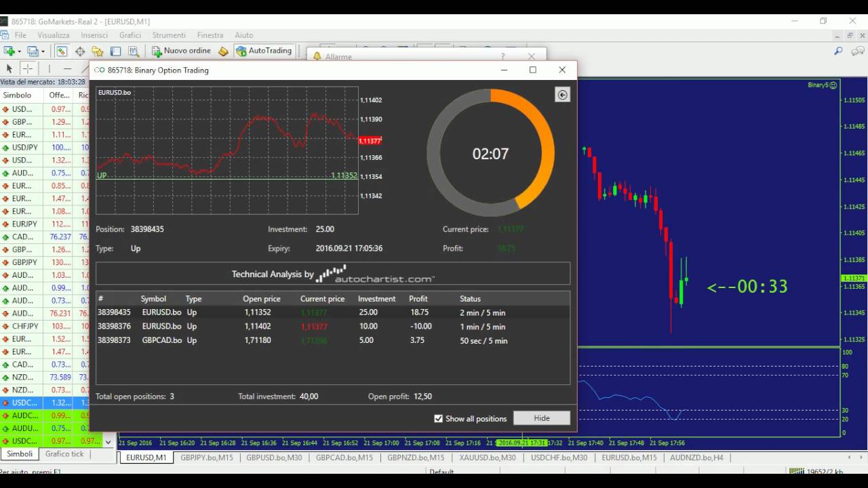Click the Open price column header
The width and height of the screenshot is (868, 488).
click(262, 299)
